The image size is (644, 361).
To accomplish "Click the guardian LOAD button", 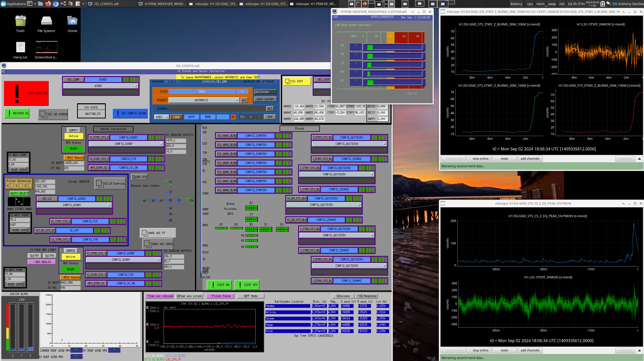I will click(177, 117).
